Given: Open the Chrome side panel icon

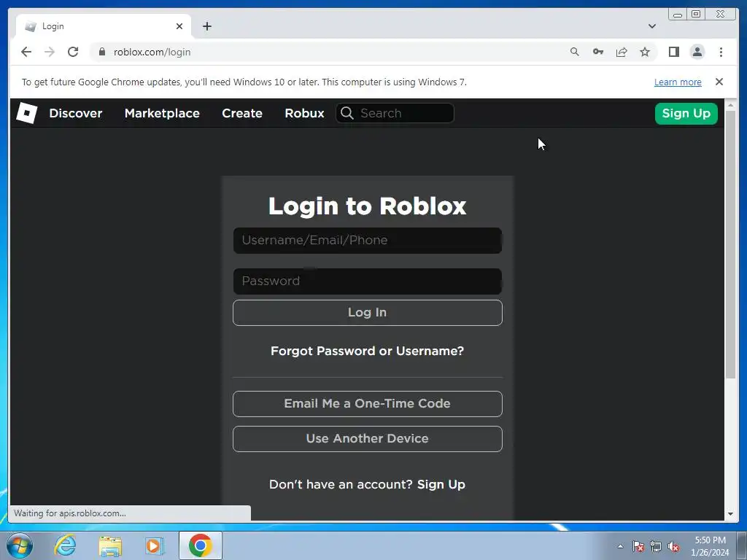Looking at the screenshot, I should tap(673, 52).
